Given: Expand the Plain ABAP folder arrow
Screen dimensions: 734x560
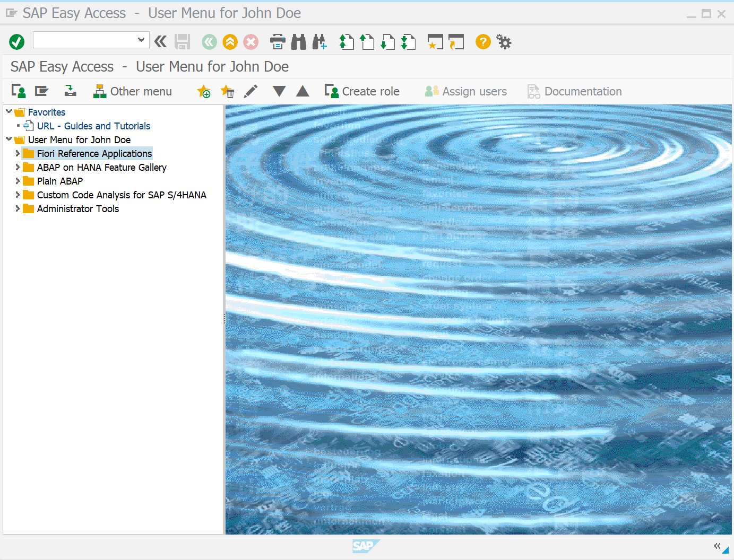Looking at the screenshot, I should pos(18,181).
